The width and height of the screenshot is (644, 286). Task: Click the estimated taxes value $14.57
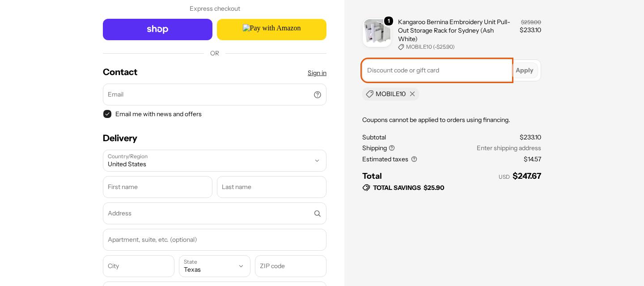click(532, 159)
